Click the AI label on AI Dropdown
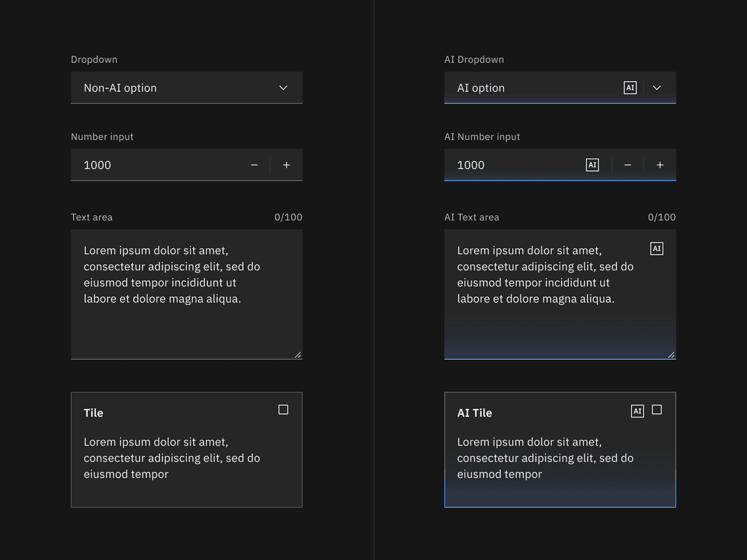 (x=630, y=87)
